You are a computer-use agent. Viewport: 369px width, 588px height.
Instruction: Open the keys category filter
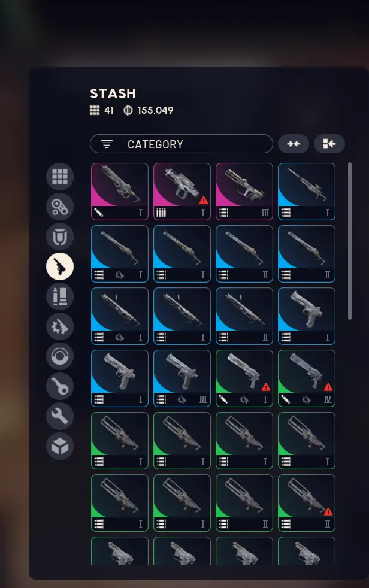click(x=60, y=386)
